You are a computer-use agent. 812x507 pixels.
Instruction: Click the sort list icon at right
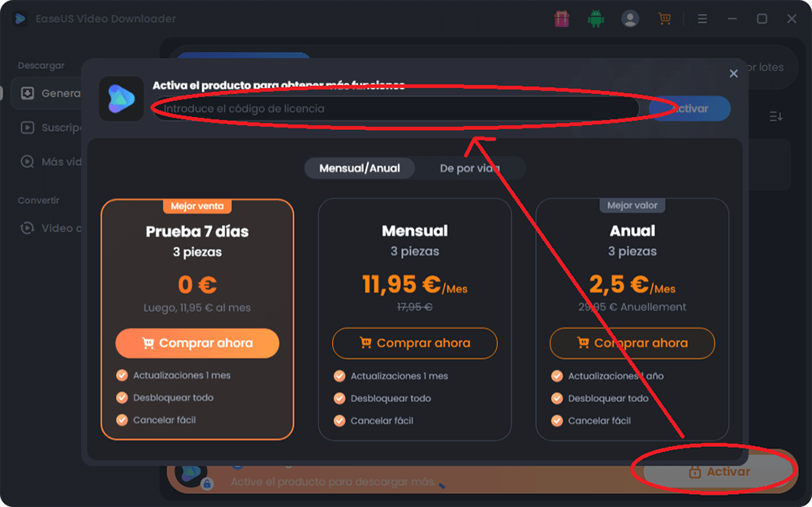coord(775,116)
